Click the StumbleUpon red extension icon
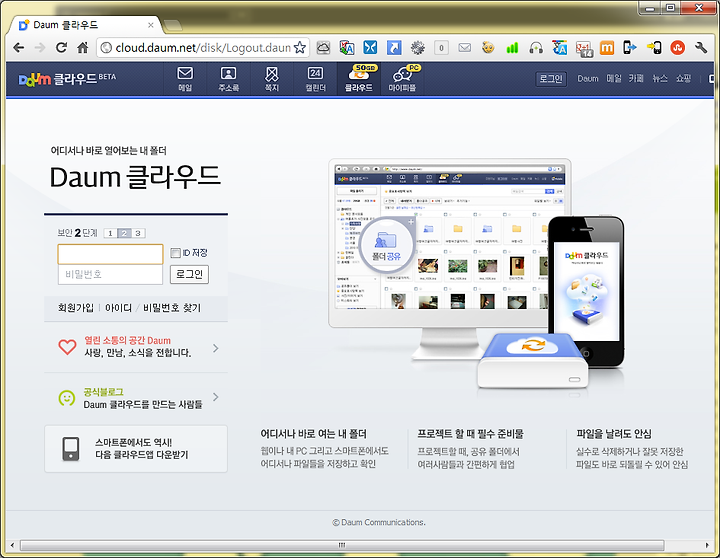This screenshot has height=558, width=720. pyautogui.click(x=677, y=47)
